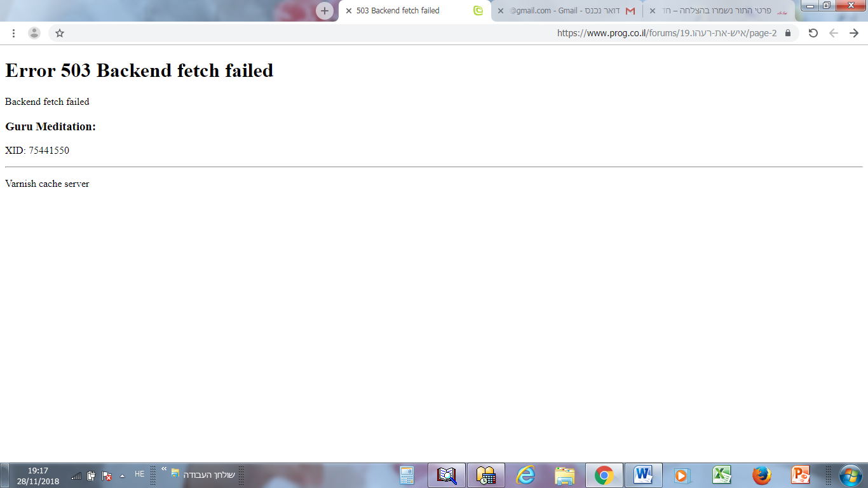Screen dimensions: 868x488
Task: Click the Show Desktop strip beside the clock
Action: [4, 475]
